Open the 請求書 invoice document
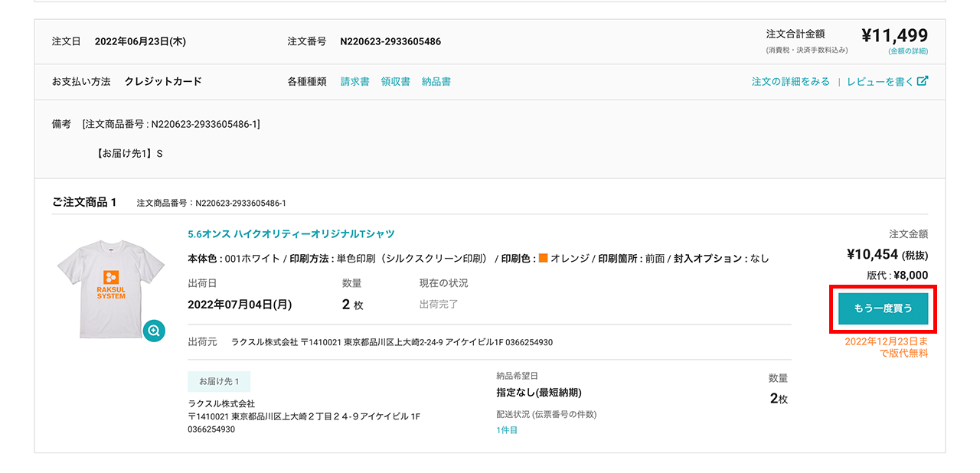The height and width of the screenshot is (473, 980). point(354,80)
